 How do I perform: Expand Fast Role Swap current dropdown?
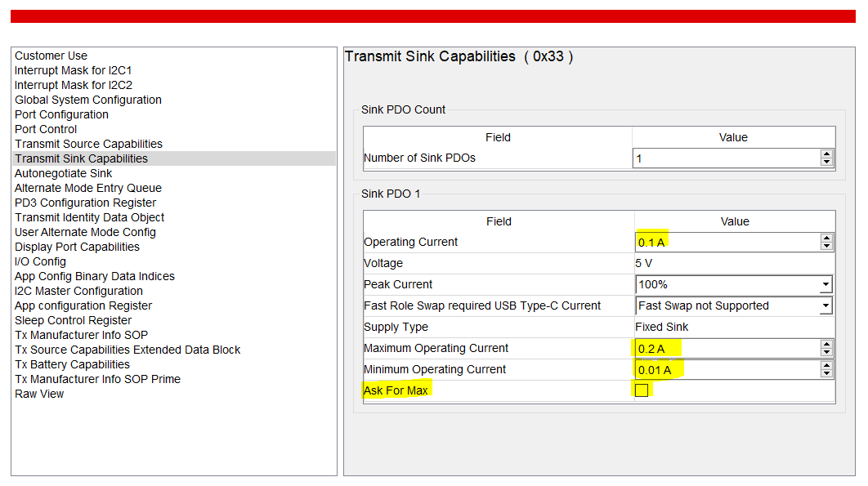pyautogui.click(x=826, y=306)
